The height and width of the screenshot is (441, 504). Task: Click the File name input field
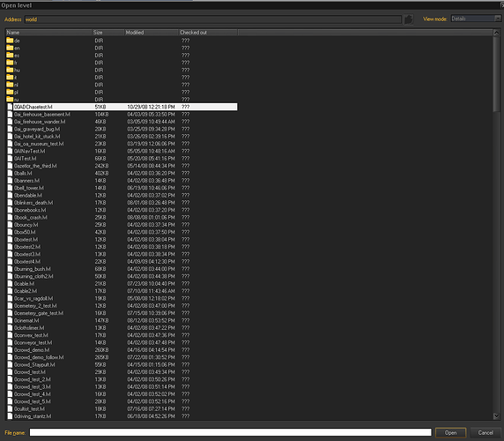[x=231, y=432]
